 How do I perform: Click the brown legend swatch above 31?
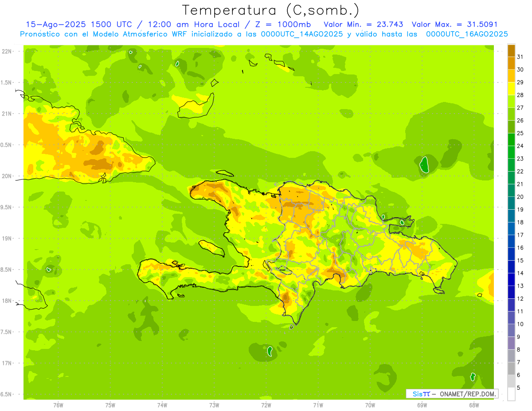[511, 51]
